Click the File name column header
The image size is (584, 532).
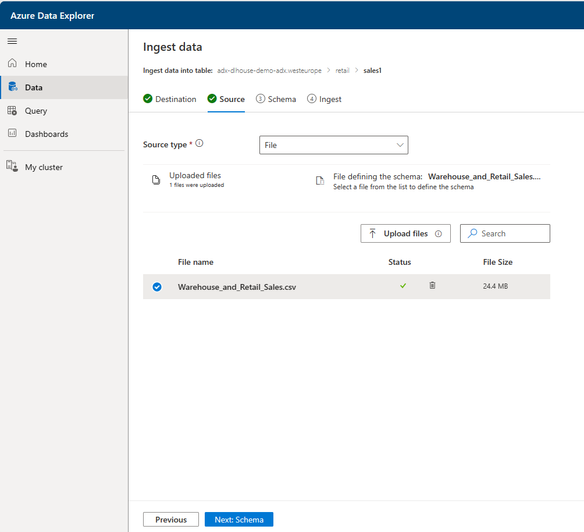(x=196, y=262)
